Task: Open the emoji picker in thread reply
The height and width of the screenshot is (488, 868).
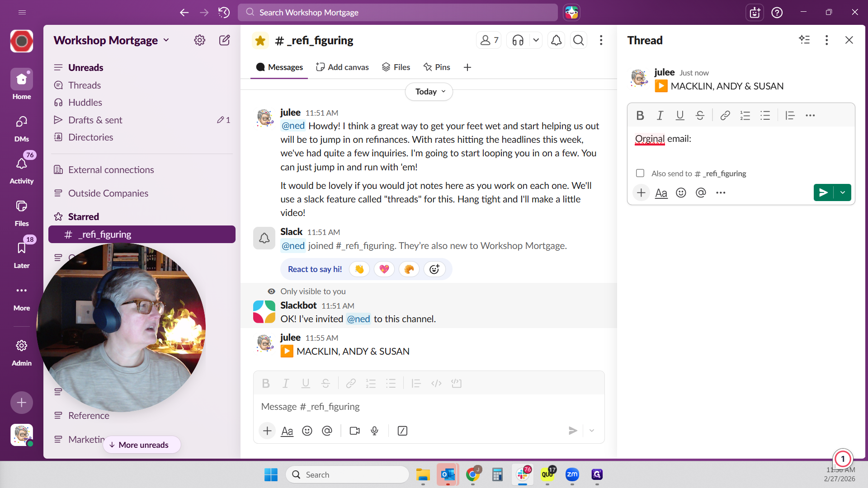Action: point(681,193)
